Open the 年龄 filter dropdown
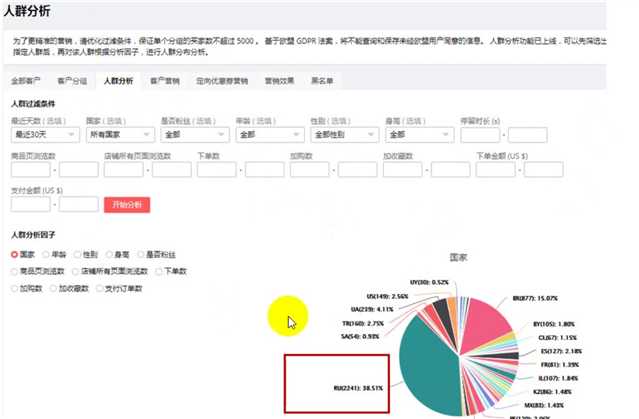This screenshot has height=419, width=639. (x=270, y=135)
